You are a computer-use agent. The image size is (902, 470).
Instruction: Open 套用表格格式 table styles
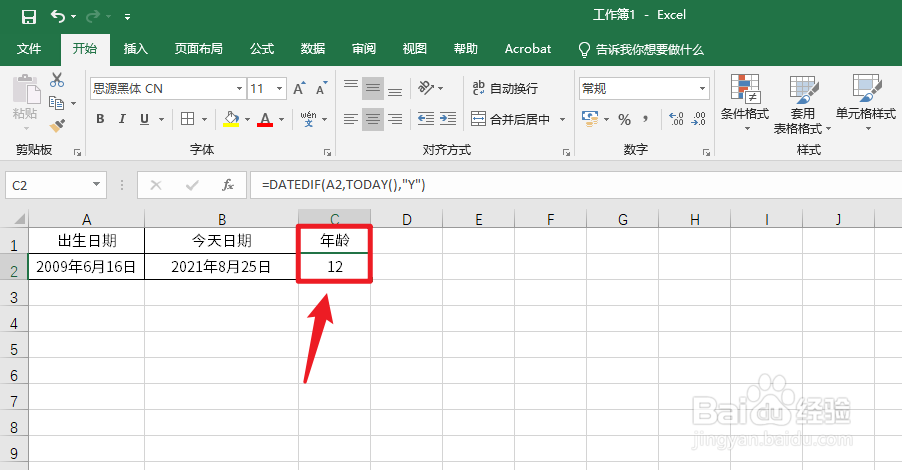(x=802, y=104)
